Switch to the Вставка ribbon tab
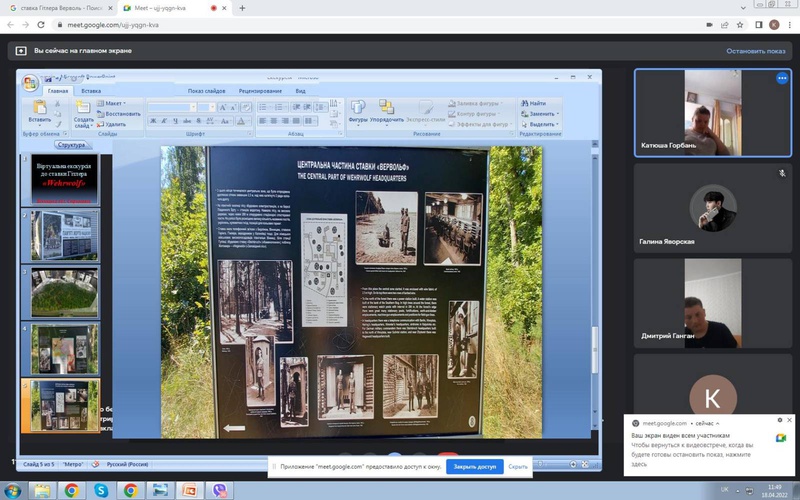This screenshot has width=800, height=500. tap(91, 91)
